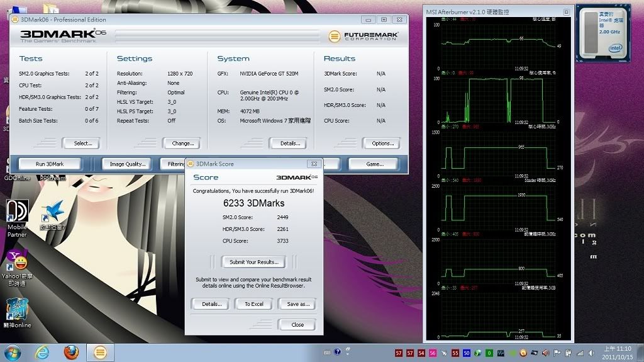Open Change... settings button
Viewport: 644px width, 362px height.
point(182,144)
